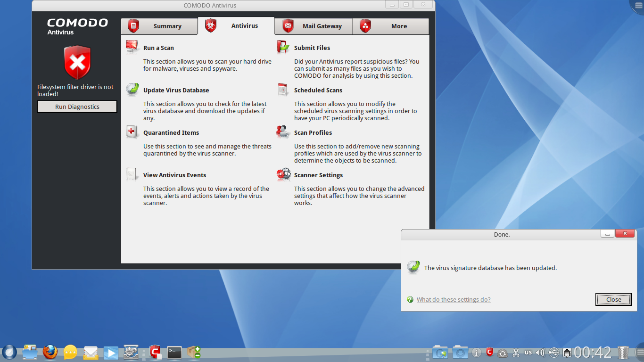The width and height of the screenshot is (644, 362).
Task: Open Quarantined Items via its icon
Action: click(x=132, y=132)
